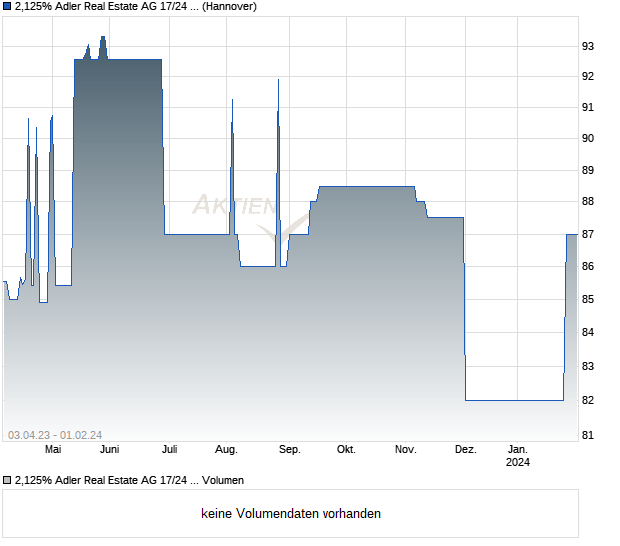
Task: Click the gray Volumen legend square
Action: (x=7, y=480)
